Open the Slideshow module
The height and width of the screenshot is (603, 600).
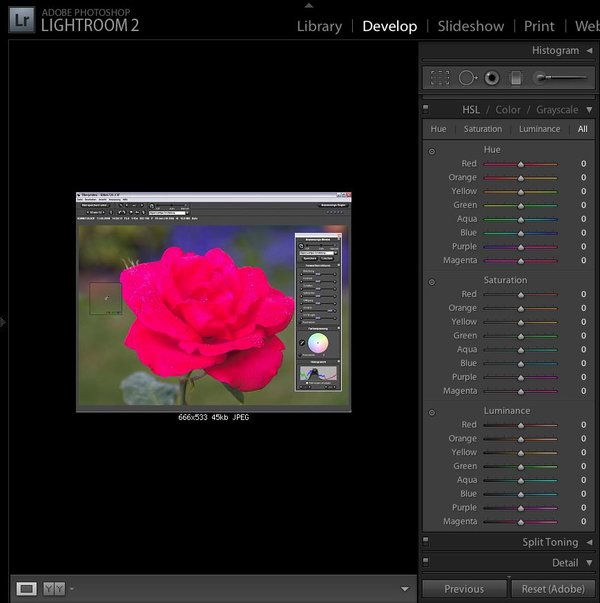pyautogui.click(x=470, y=26)
